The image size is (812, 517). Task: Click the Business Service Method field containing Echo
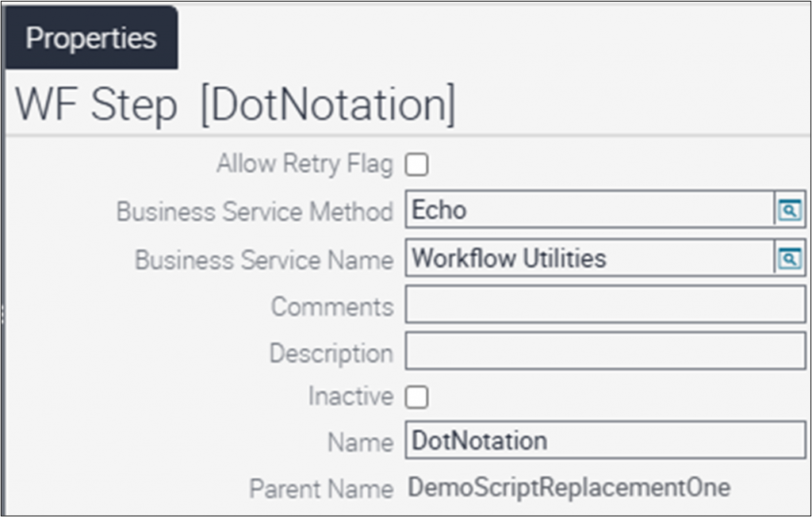coord(588,210)
